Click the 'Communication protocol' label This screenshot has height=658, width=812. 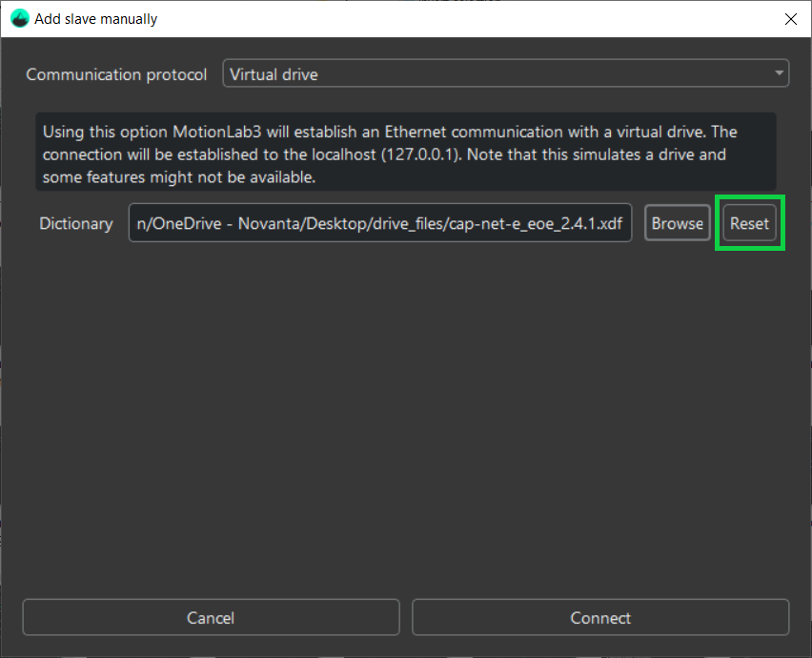click(116, 74)
